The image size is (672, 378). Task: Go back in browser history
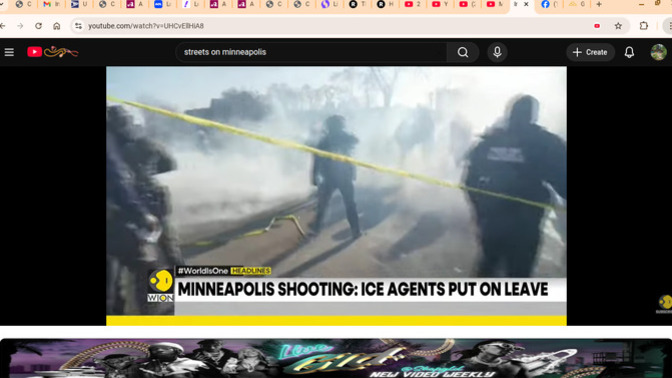[3, 26]
